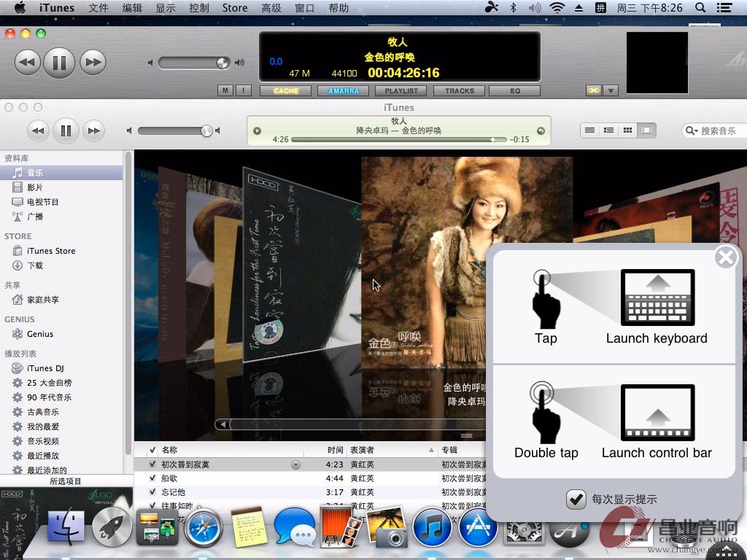Uncheck the 船歌 song checkbox
This screenshot has height=560, width=747.
tap(152, 478)
